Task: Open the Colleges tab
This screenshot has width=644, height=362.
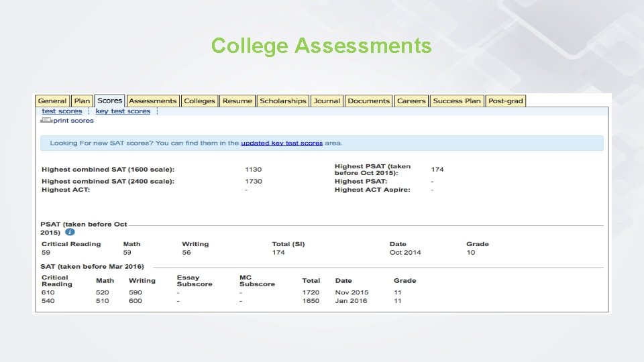Action: 199,101
